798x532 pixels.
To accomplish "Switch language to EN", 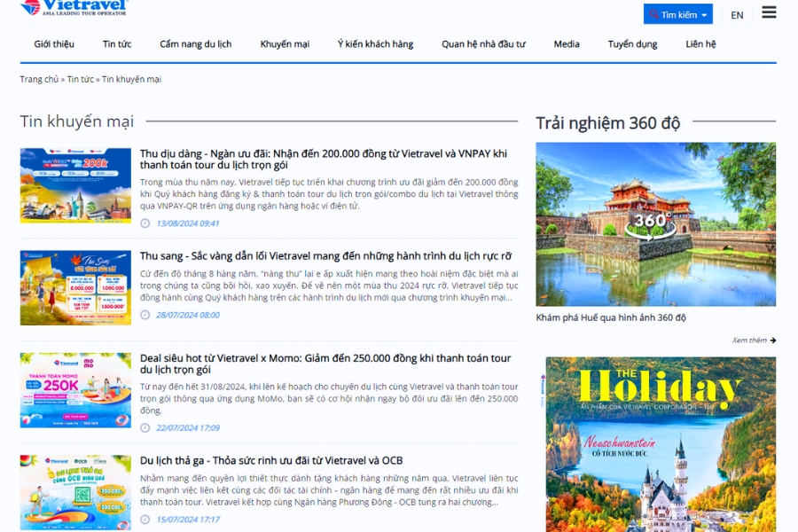I will 737,15.
